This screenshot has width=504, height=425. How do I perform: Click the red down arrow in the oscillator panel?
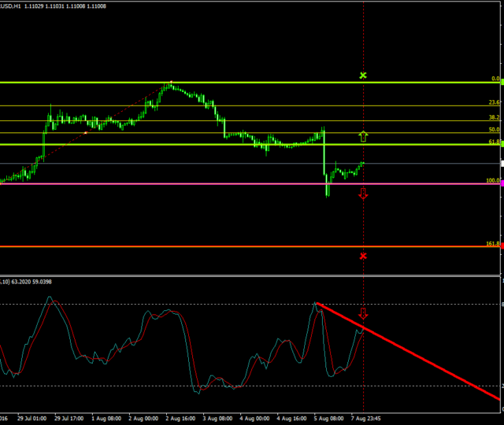click(x=363, y=314)
